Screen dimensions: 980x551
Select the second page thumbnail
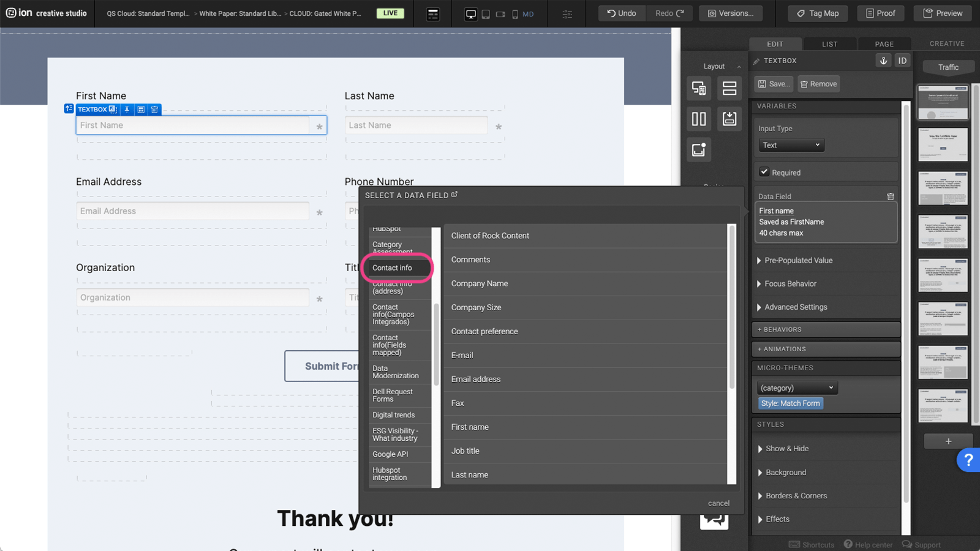tap(943, 145)
